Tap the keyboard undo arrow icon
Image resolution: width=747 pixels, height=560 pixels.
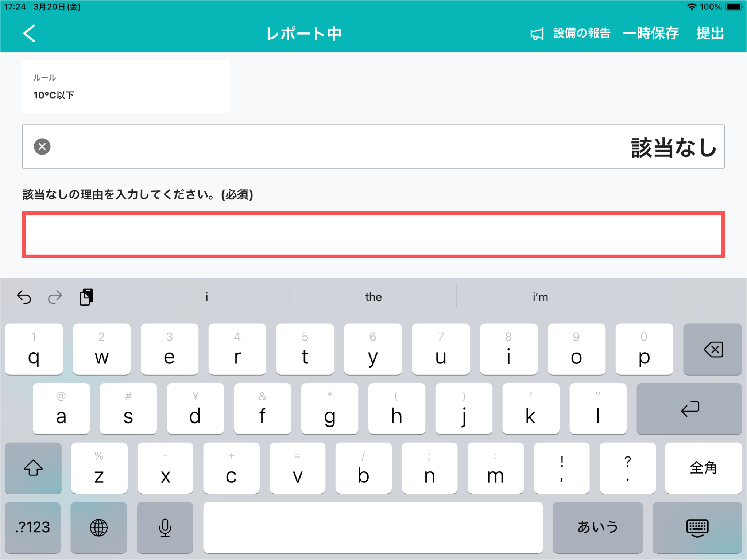24,297
